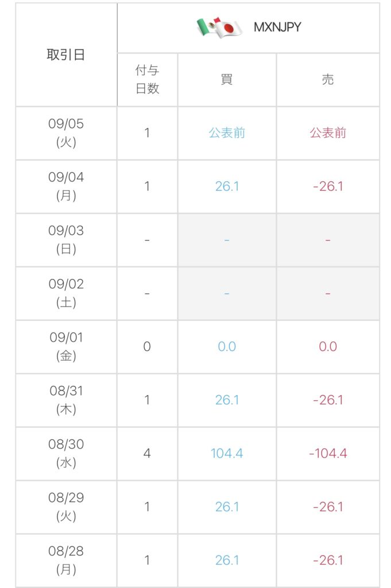Click the 09/02 (土) date cell
This screenshot has height=588, width=391.
point(66,293)
